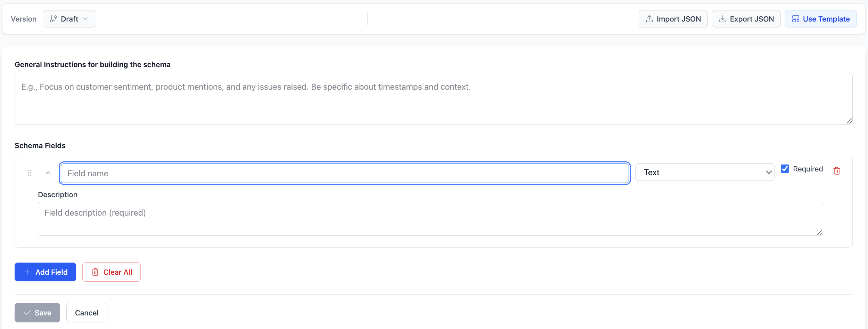Collapse the field with the chevron arrow
This screenshot has height=329, width=868.
[x=48, y=173]
